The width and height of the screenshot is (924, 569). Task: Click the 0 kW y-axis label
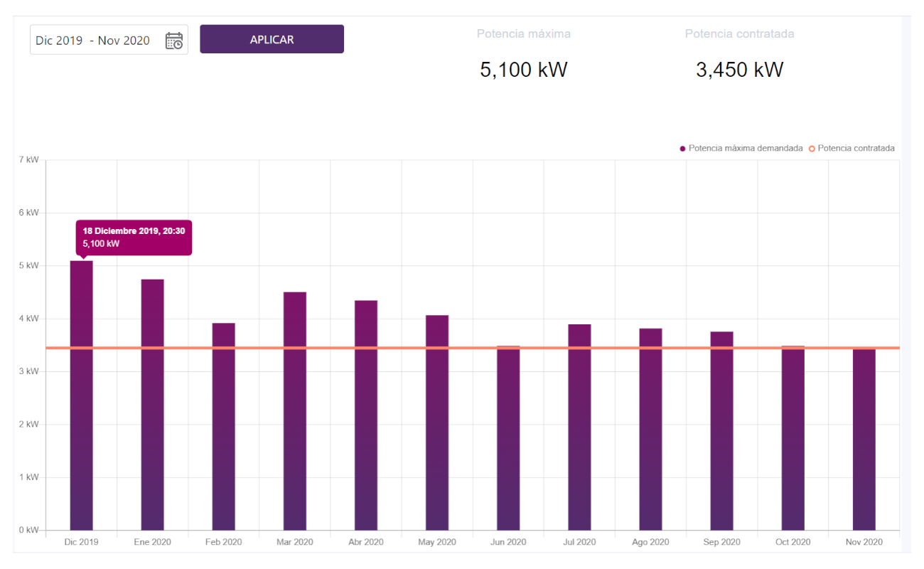coord(29,531)
